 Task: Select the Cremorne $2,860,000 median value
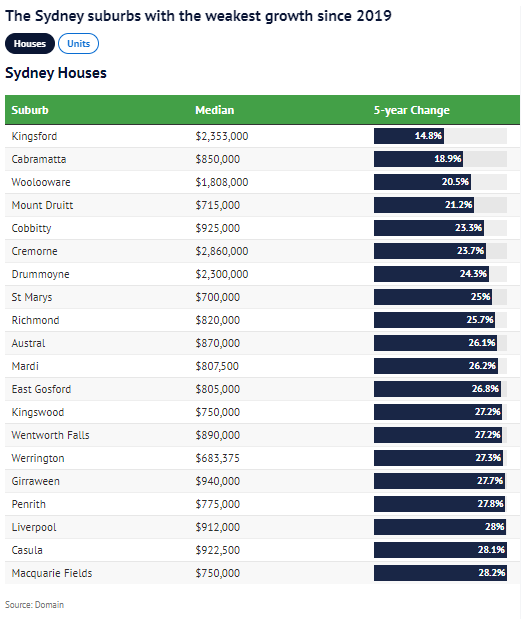(222, 251)
